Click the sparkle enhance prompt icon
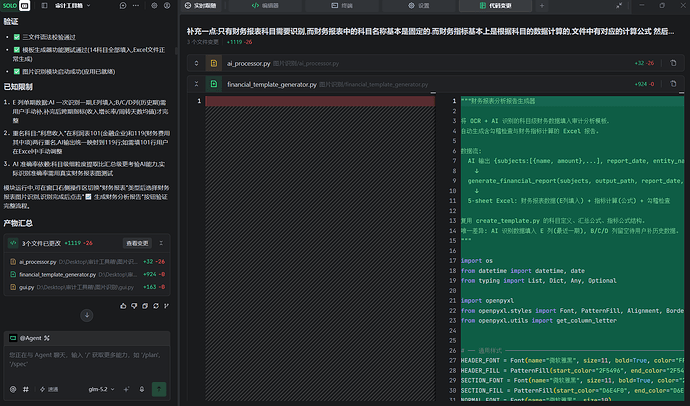This screenshot has height=406, width=690. click(x=127, y=389)
